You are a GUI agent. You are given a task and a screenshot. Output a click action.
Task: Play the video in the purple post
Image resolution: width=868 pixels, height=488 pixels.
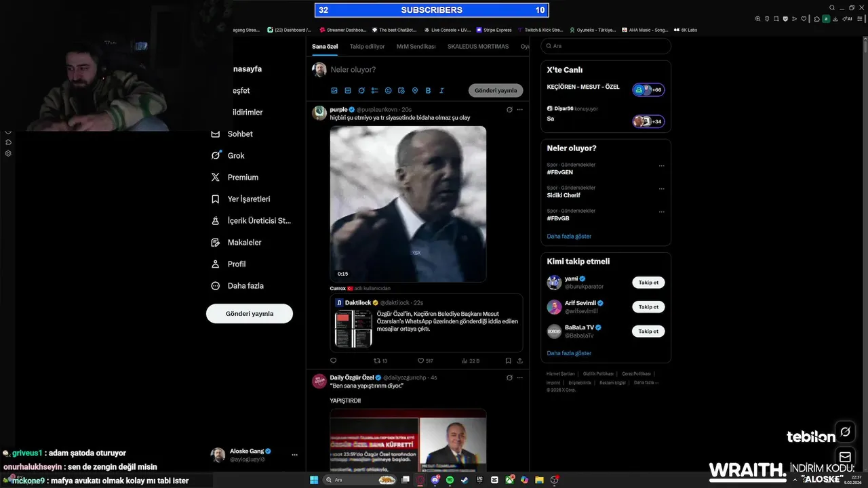(x=408, y=204)
